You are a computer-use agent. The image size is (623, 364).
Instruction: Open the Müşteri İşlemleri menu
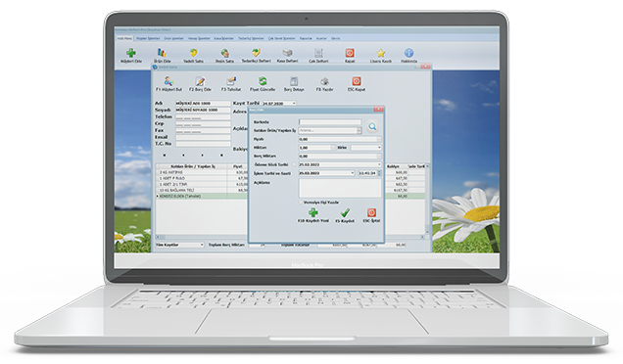148,38
